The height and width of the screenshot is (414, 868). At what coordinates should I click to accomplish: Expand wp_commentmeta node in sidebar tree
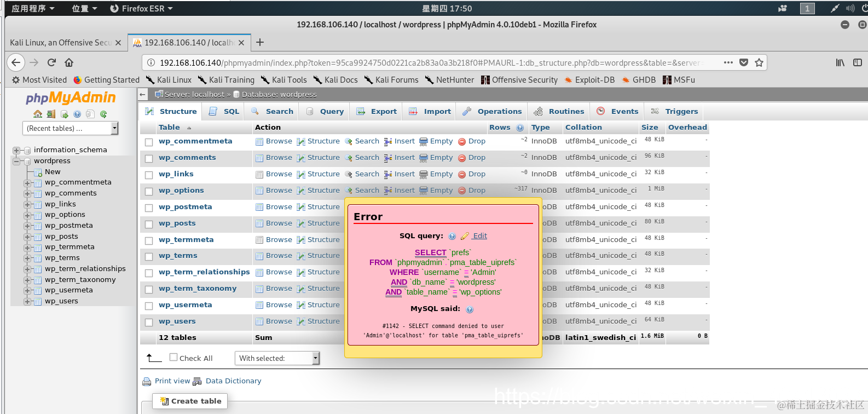(x=27, y=183)
